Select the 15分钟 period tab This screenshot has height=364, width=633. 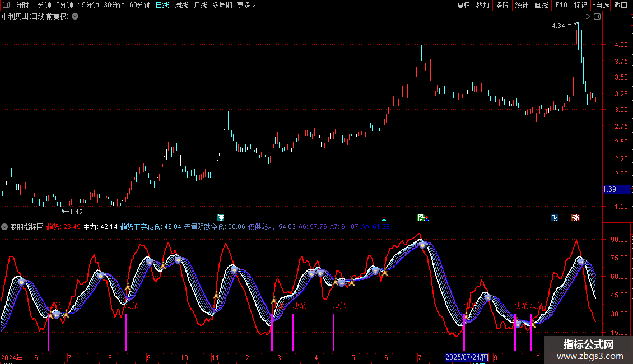[89, 5]
